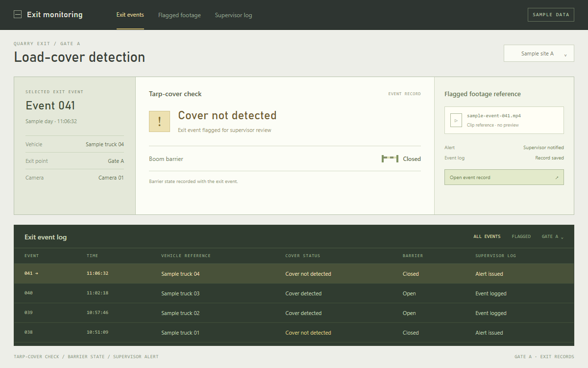The height and width of the screenshot is (368, 588).
Task: Click Cover detected for event 040
Action: (303, 293)
